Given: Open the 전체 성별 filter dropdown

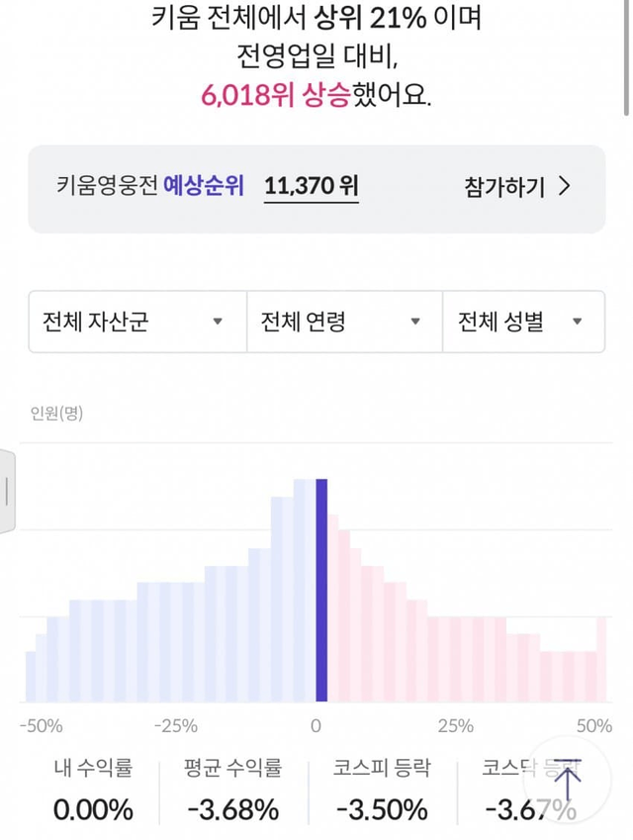Looking at the screenshot, I should click(x=523, y=322).
